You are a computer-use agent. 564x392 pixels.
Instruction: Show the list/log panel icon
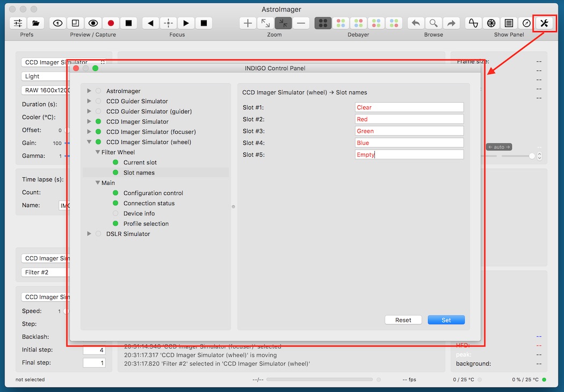(509, 24)
